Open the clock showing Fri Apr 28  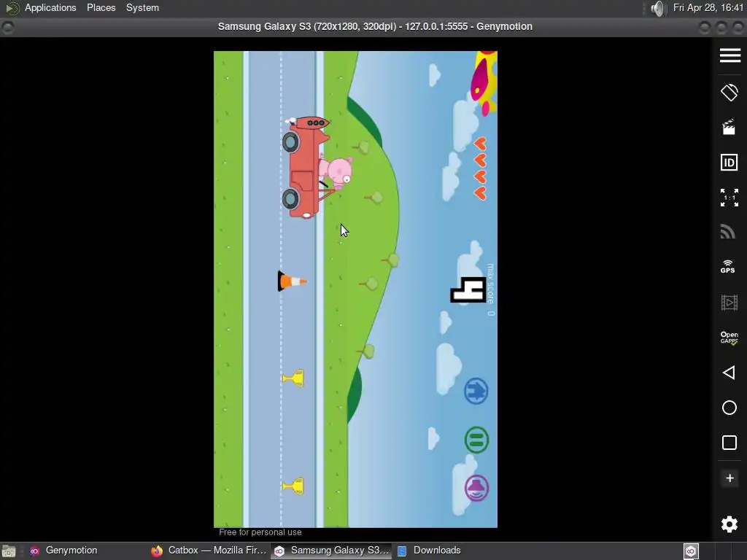coord(708,7)
